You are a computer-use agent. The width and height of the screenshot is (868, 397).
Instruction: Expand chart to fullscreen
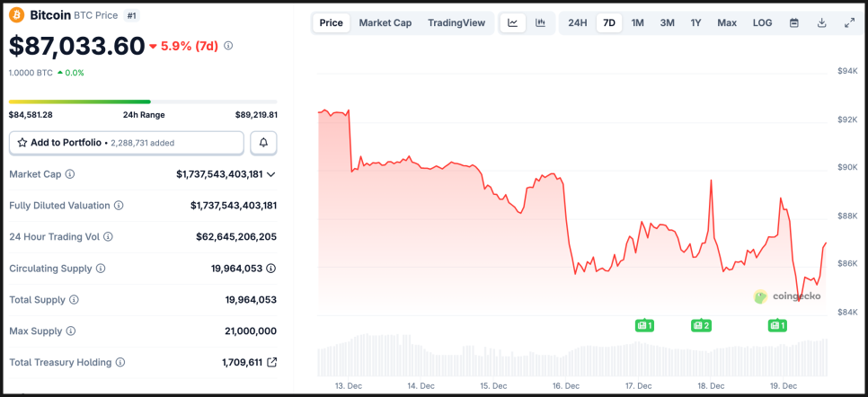point(850,23)
